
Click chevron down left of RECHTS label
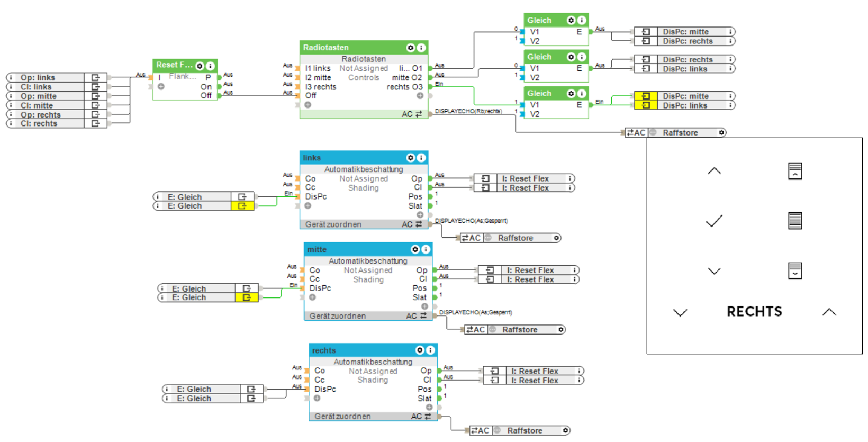(680, 312)
